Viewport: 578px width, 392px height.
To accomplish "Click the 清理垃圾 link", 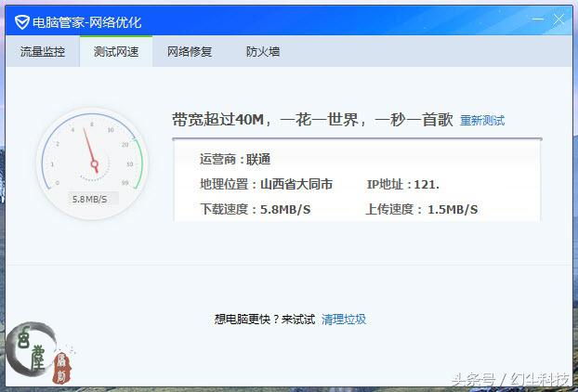I will coord(344,319).
